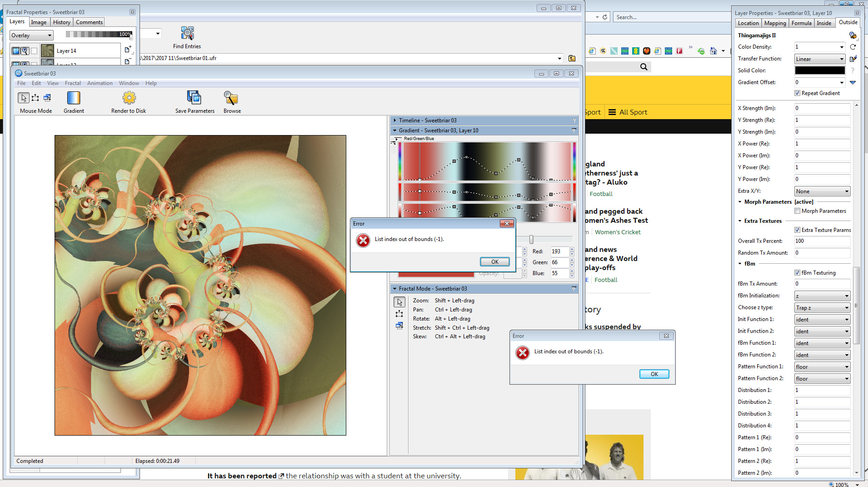Select the switch-mode tool in Fractal Mode panel
This screenshot has width=868, height=487.
[399, 325]
